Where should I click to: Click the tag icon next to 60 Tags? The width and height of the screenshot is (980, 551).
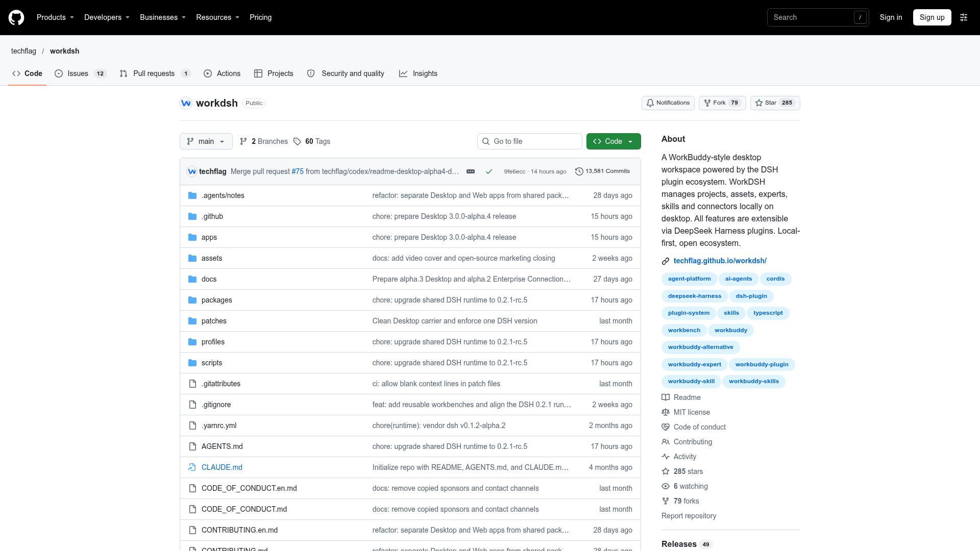click(297, 141)
